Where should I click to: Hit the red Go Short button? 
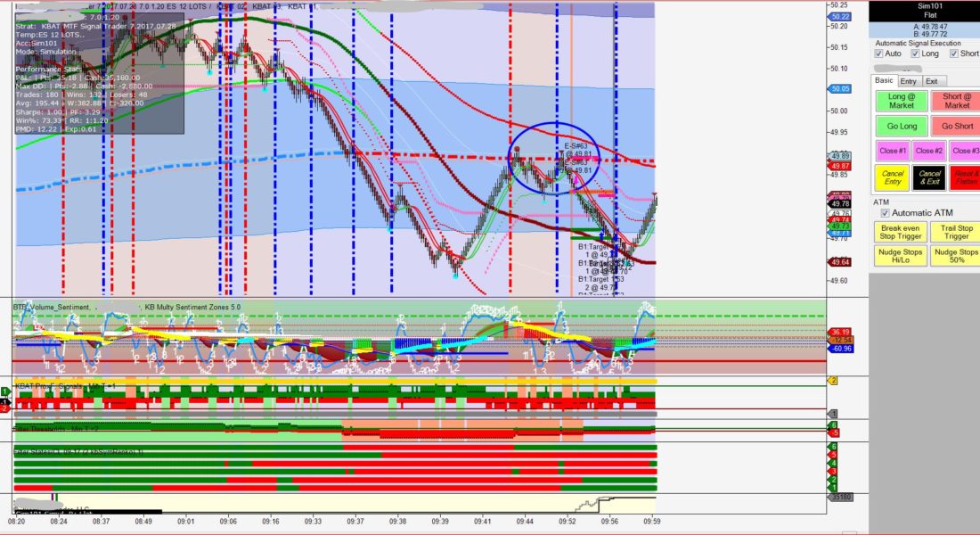pos(956,126)
